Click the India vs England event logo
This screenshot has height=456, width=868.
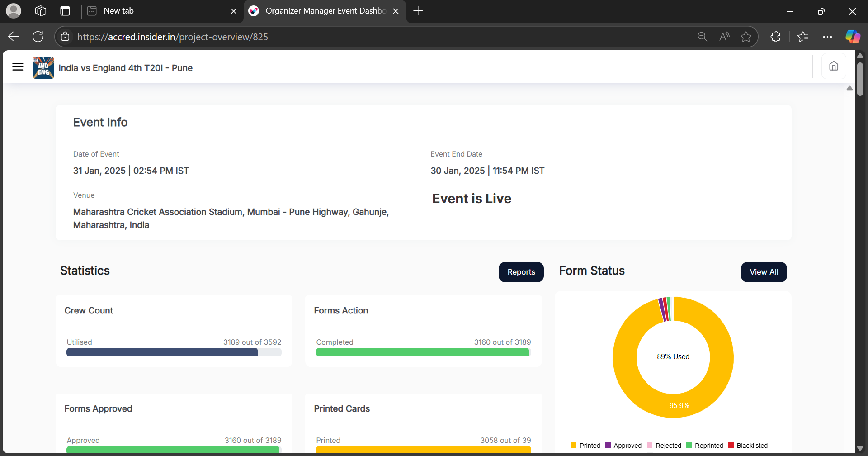(43, 68)
